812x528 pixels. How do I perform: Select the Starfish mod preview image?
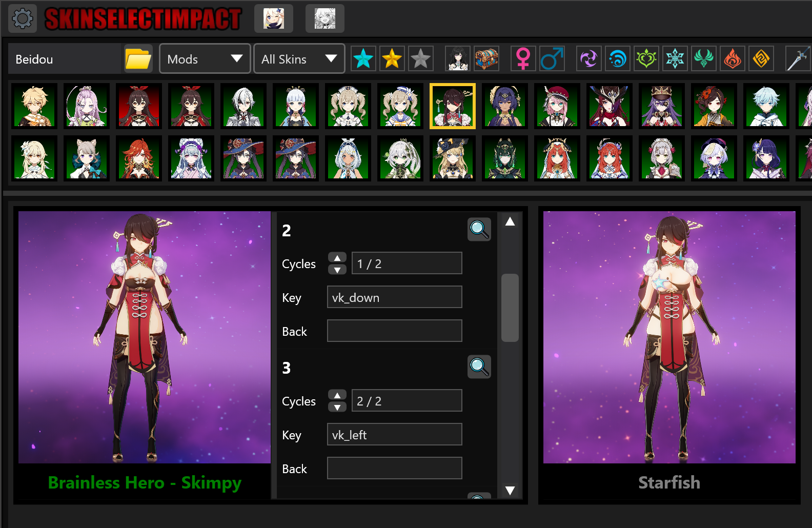point(669,337)
